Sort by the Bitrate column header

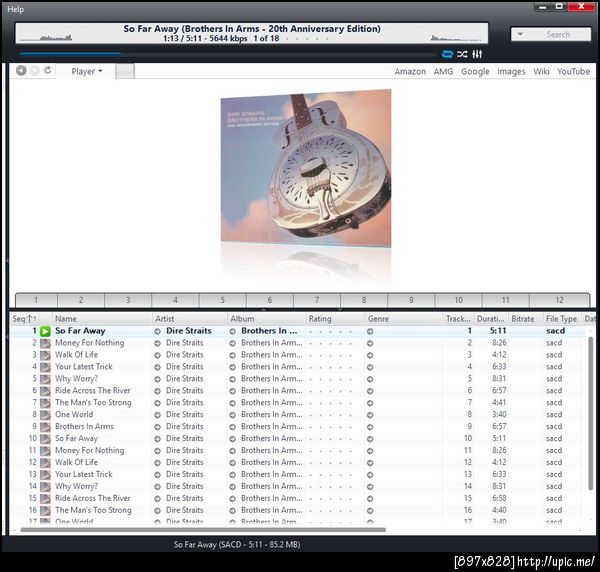525,319
